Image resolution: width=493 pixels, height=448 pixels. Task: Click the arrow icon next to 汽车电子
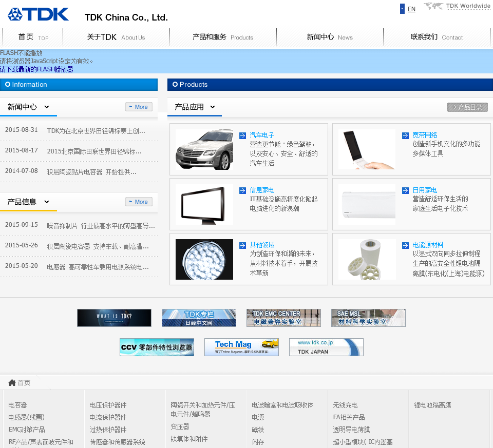[x=242, y=135]
